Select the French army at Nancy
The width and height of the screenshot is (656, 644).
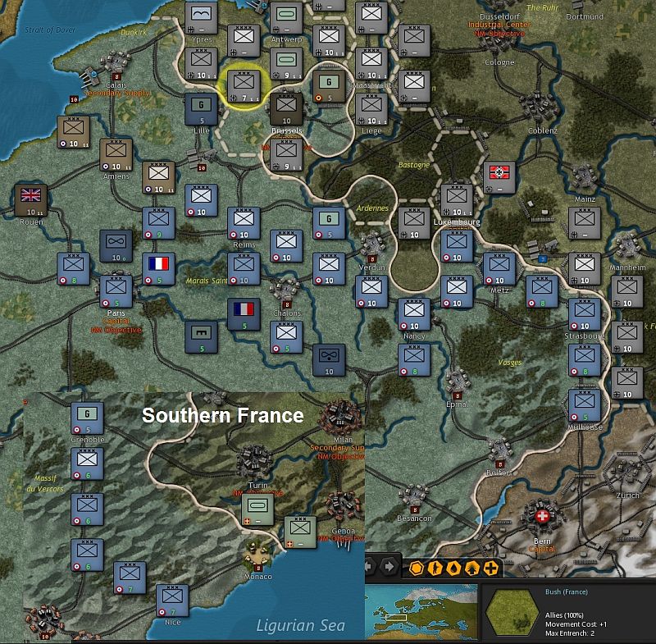(x=414, y=314)
